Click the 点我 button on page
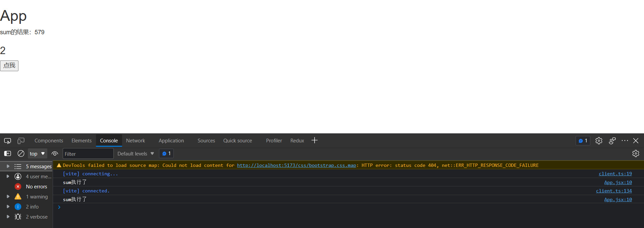The image size is (644, 228). click(x=9, y=65)
